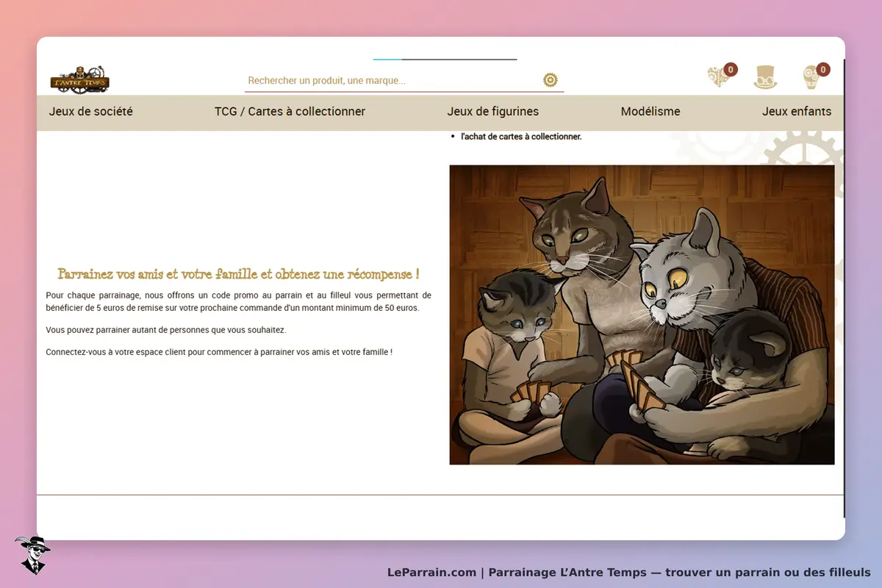This screenshot has height=588, width=882.
Task: Open the Jeux de figurines menu
Action: tap(492, 112)
